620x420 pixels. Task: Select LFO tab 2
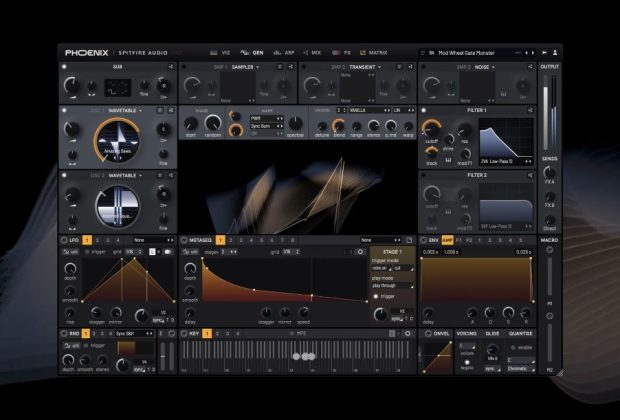coord(97,240)
